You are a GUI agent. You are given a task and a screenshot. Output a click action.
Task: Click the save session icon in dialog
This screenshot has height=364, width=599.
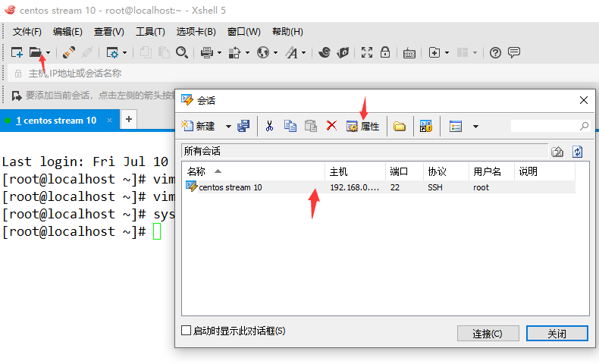click(x=243, y=126)
